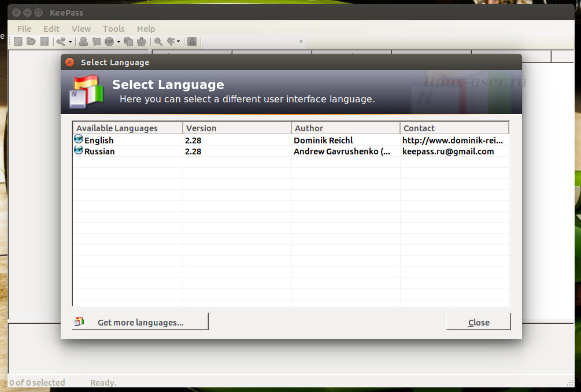The image size is (581, 392).
Task: Open the File menu
Action: [x=24, y=28]
